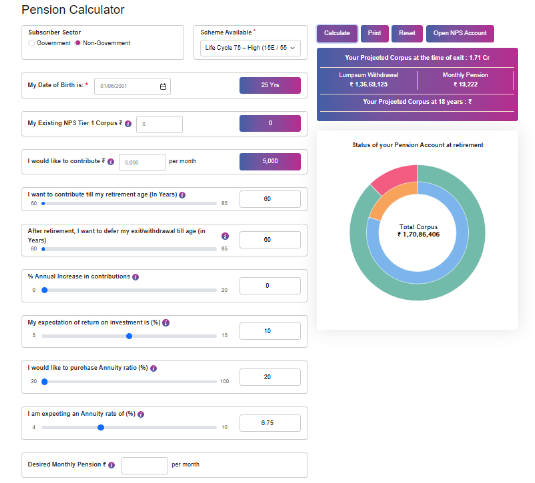Click info icon for defer exit/withdrawal age
This screenshot has height=483, width=535.
225,236
